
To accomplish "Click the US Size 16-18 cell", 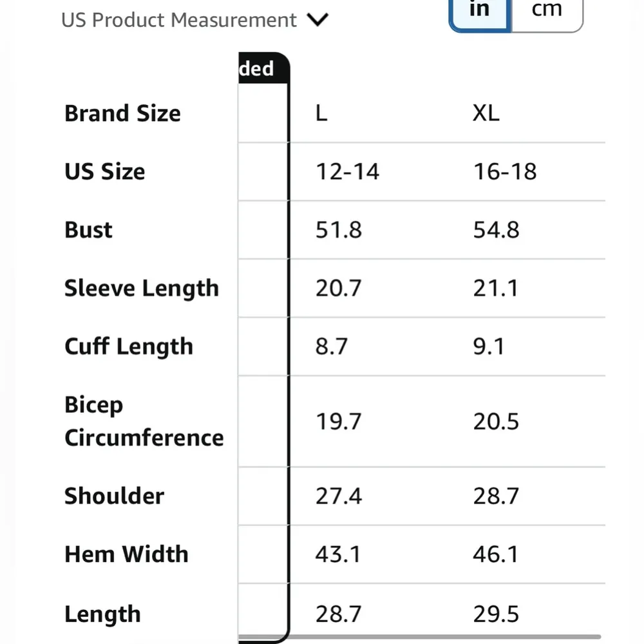I will (x=505, y=172).
